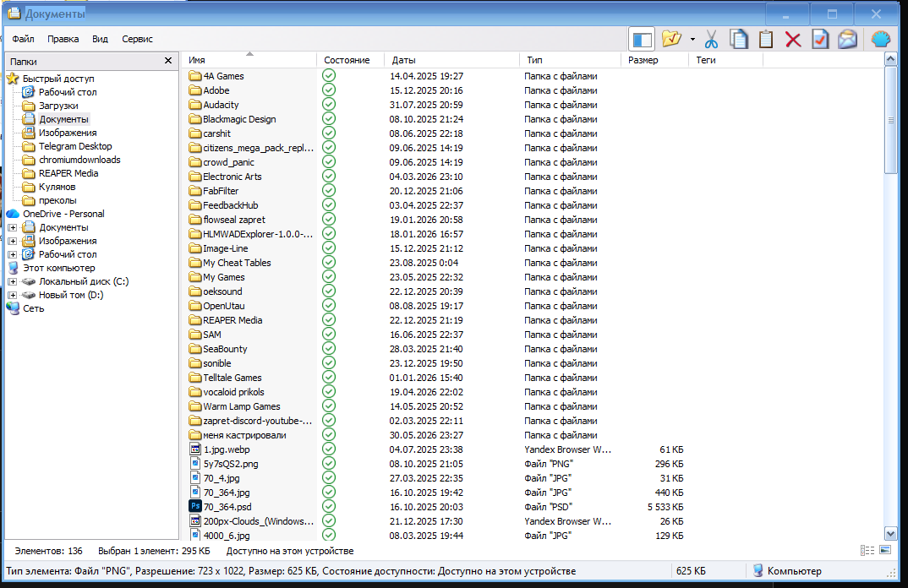Open the Вид menu

click(x=100, y=40)
